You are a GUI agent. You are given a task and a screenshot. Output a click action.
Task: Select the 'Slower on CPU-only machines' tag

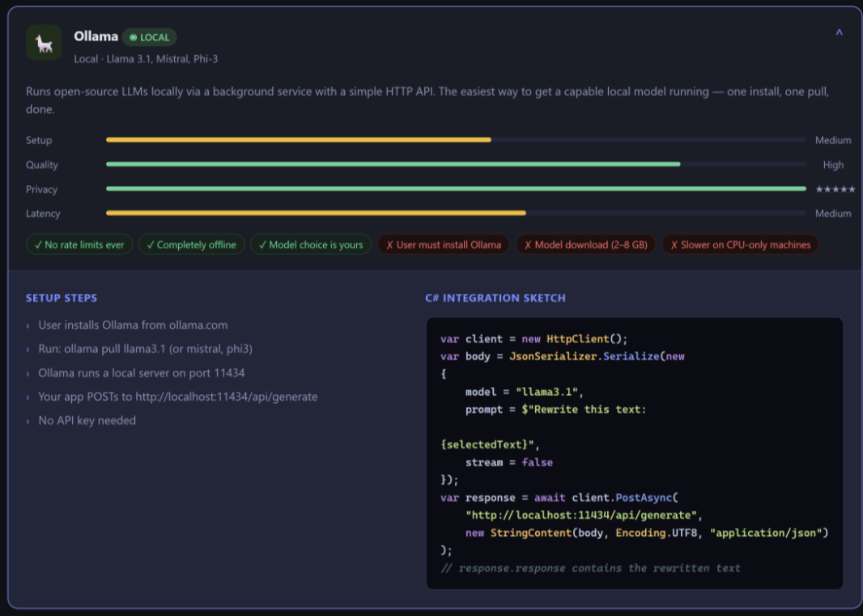[740, 244]
